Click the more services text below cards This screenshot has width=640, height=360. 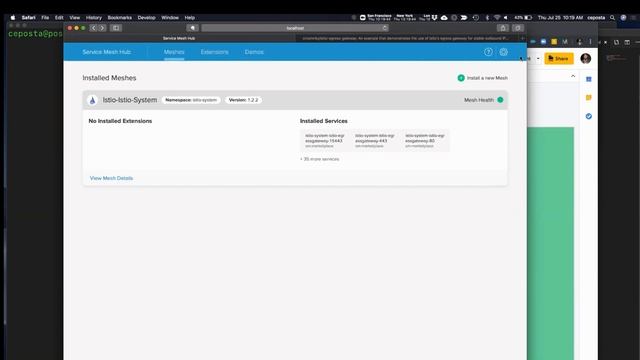pos(320,159)
